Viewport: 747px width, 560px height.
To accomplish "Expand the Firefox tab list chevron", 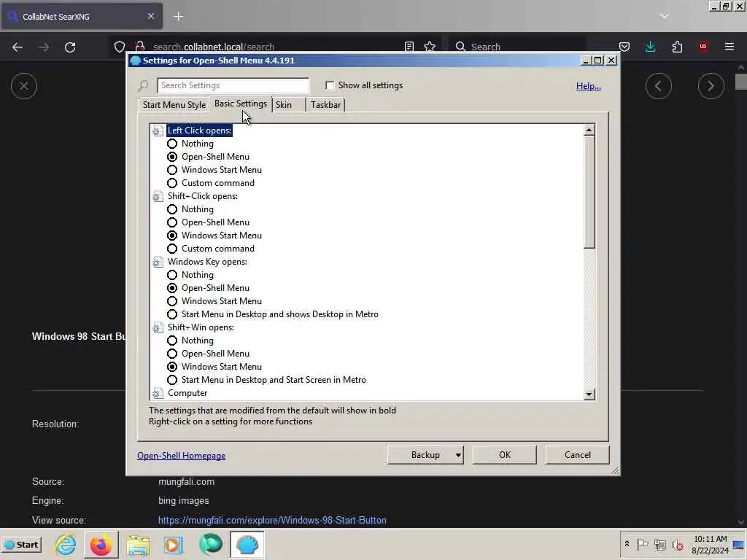I will (664, 16).
